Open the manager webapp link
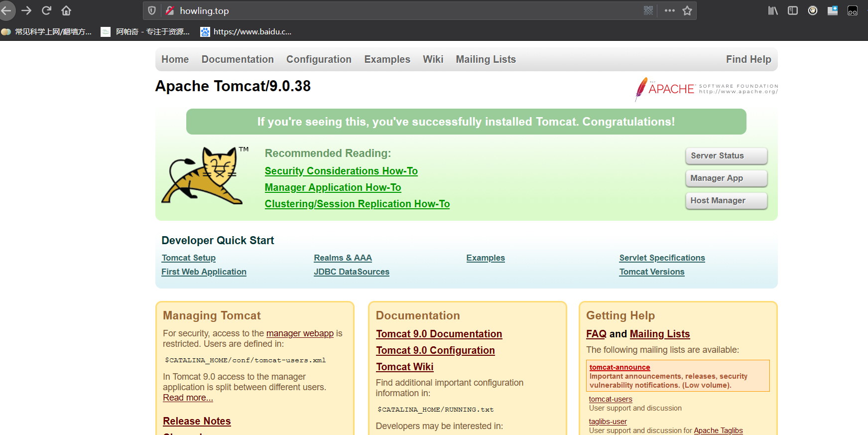Viewport: 868px width, 435px height. pyautogui.click(x=300, y=333)
